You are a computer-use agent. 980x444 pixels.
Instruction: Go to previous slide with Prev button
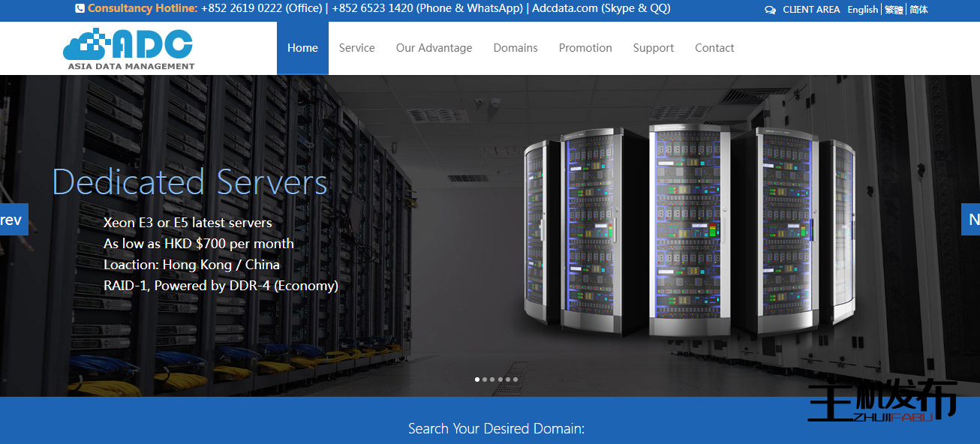13,220
